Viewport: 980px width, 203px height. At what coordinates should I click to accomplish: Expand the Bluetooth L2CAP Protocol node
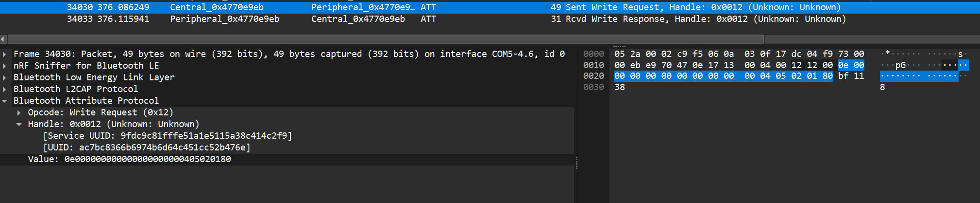click(x=4, y=89)
